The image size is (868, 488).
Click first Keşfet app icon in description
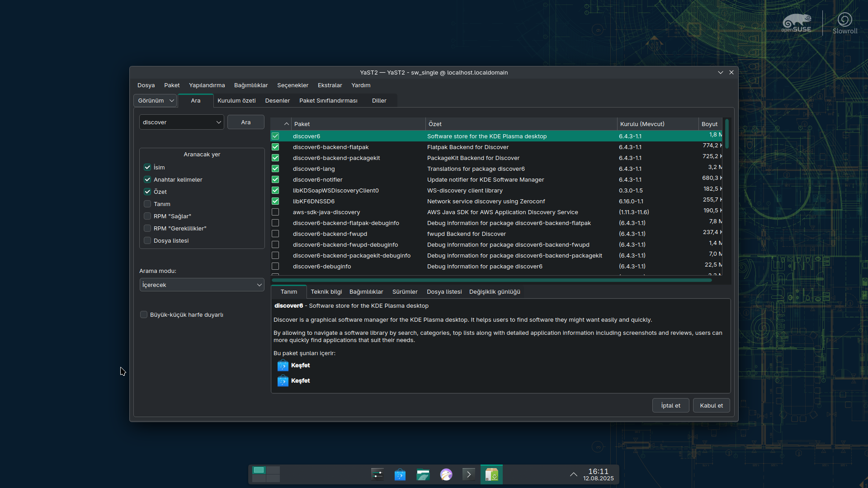(283, 366)
